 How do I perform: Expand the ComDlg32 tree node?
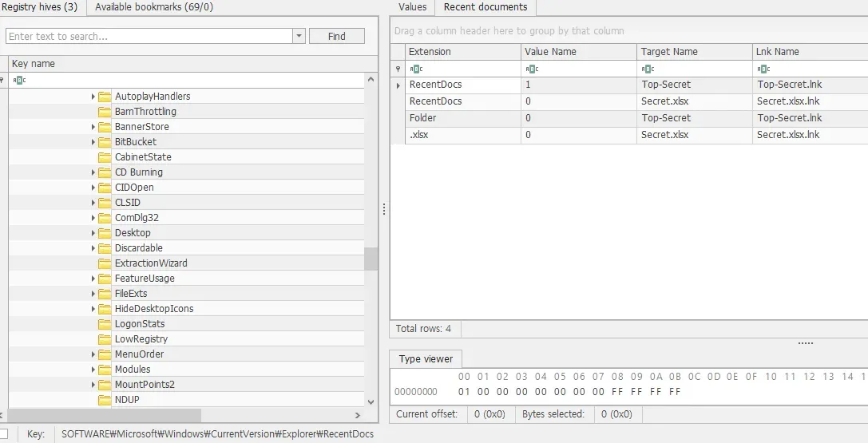click(x=93, y=218)
